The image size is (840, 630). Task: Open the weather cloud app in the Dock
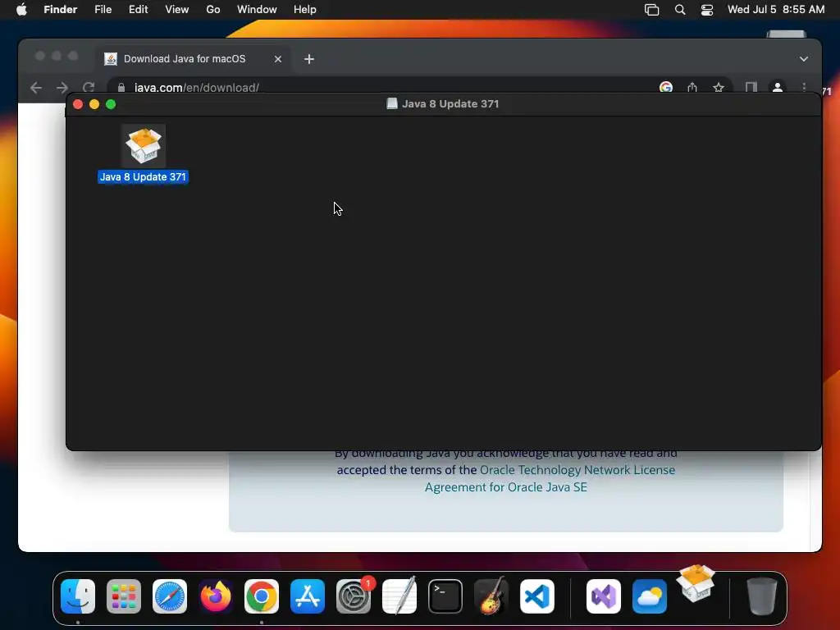pos(650,596)
